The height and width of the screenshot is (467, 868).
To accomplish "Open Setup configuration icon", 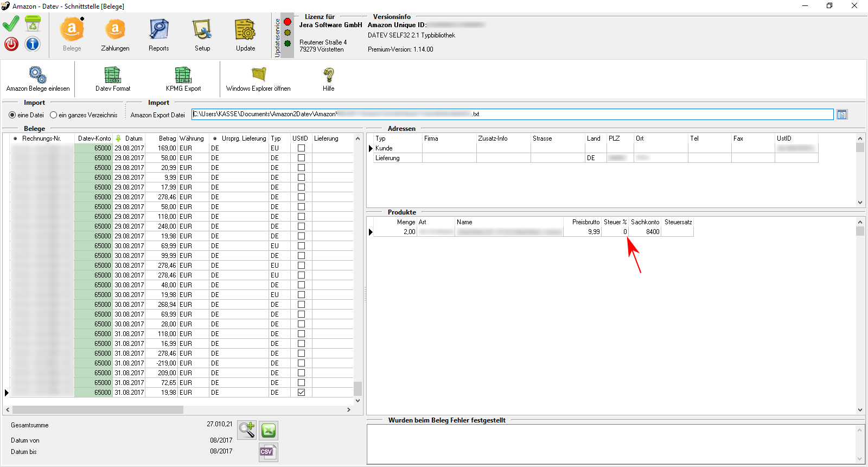I will coord(202,30).
